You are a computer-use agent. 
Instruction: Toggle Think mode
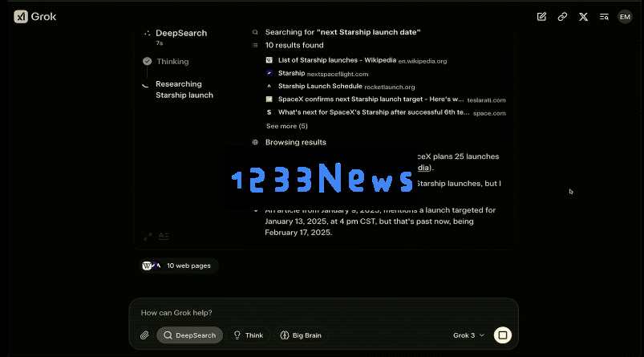249,335
